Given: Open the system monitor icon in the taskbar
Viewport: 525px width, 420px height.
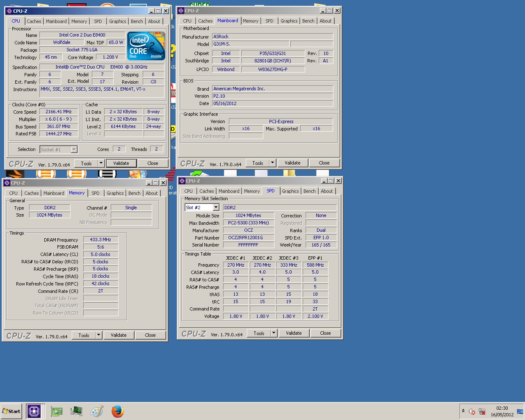Looking at the screenshot, I should 77,411.
